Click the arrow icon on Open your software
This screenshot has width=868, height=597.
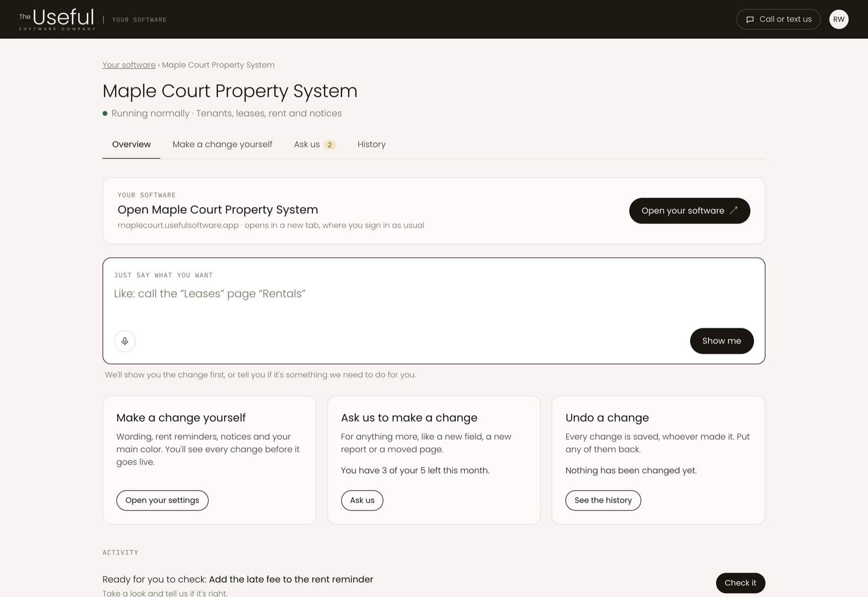click(x=734, y=210)
